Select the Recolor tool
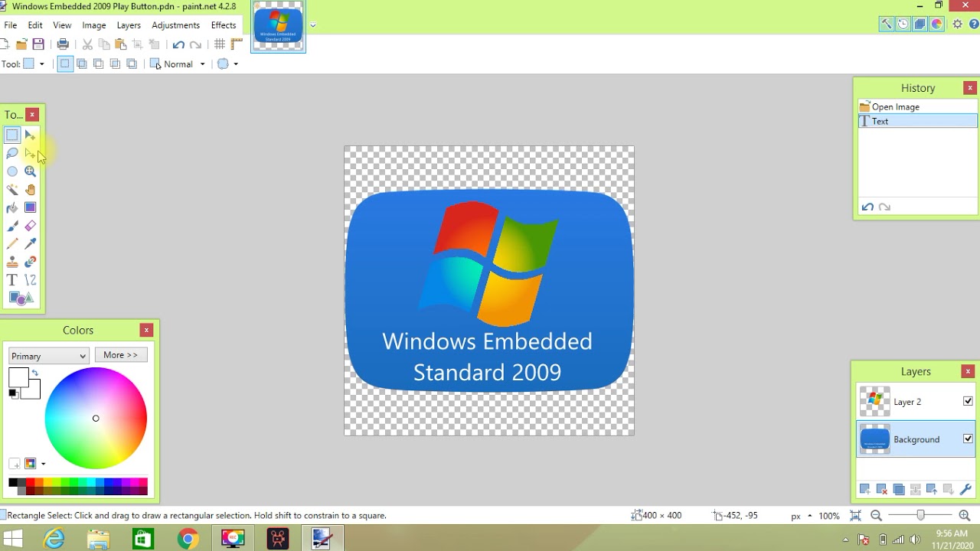 30,262
